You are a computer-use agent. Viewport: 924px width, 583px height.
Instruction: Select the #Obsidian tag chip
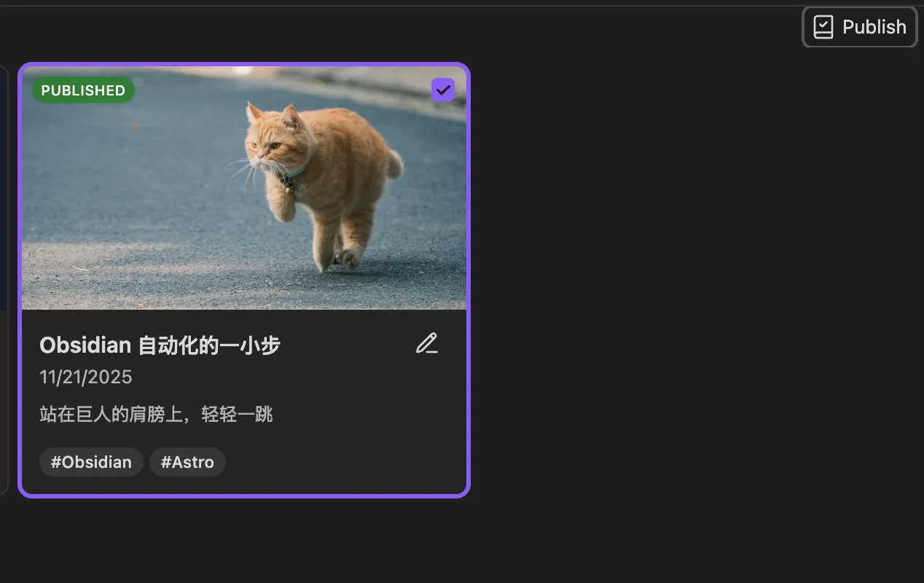pyautogui.click(x=91, y=462)
